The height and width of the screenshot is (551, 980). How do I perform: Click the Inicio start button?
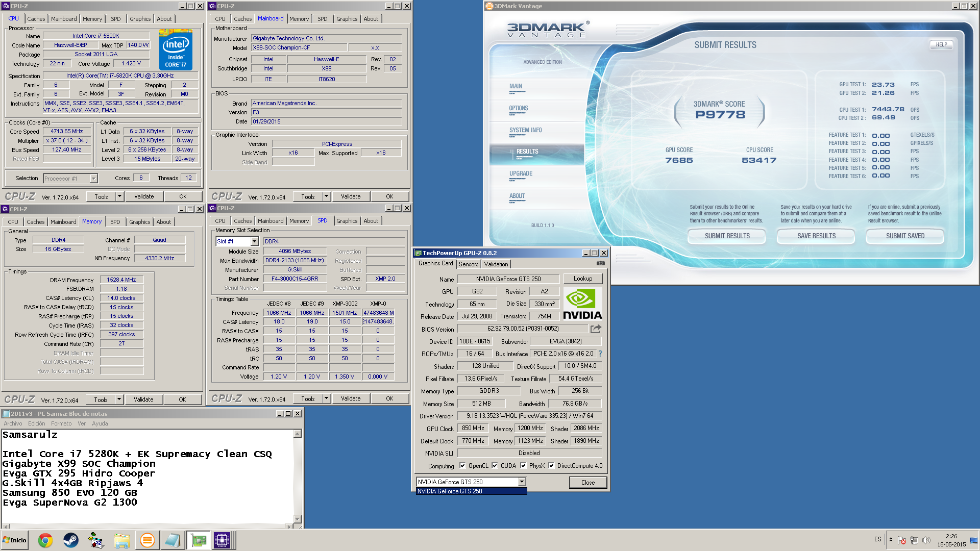pyautogui.click(x=14, y=540)
